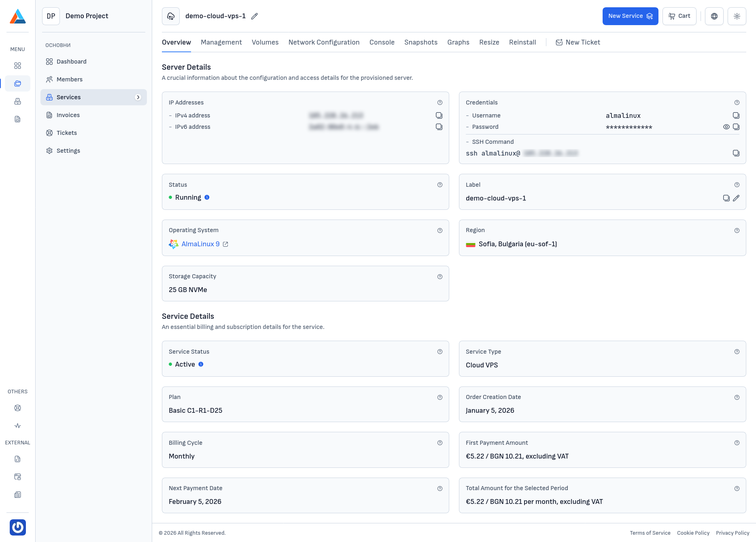Open the language globe menu
Viewport: 756px width, 542px height.
coord(714,16)
